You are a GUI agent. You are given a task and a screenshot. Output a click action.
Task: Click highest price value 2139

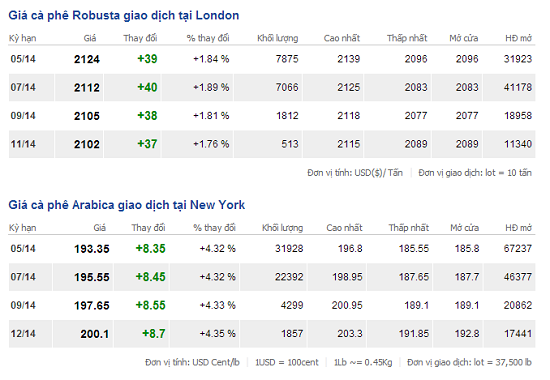coord(349,59)
